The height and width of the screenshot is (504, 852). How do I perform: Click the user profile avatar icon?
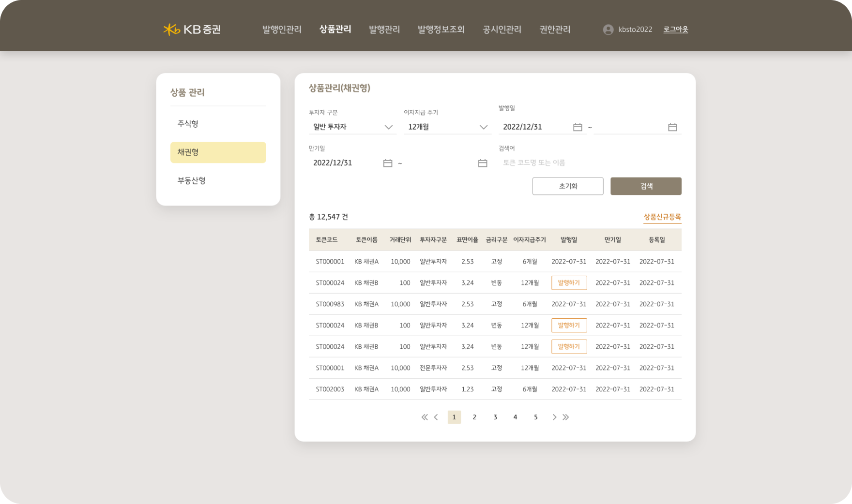[608, 30]
